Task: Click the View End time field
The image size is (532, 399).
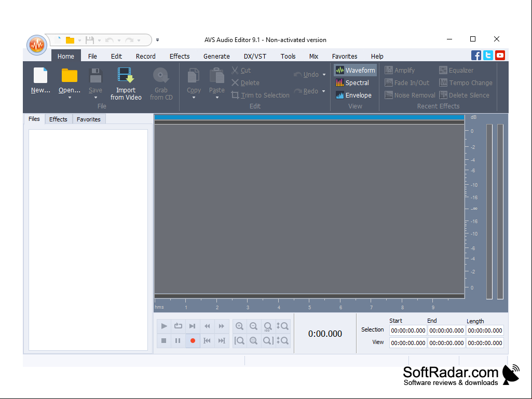Action: click(x=446, y=343)
